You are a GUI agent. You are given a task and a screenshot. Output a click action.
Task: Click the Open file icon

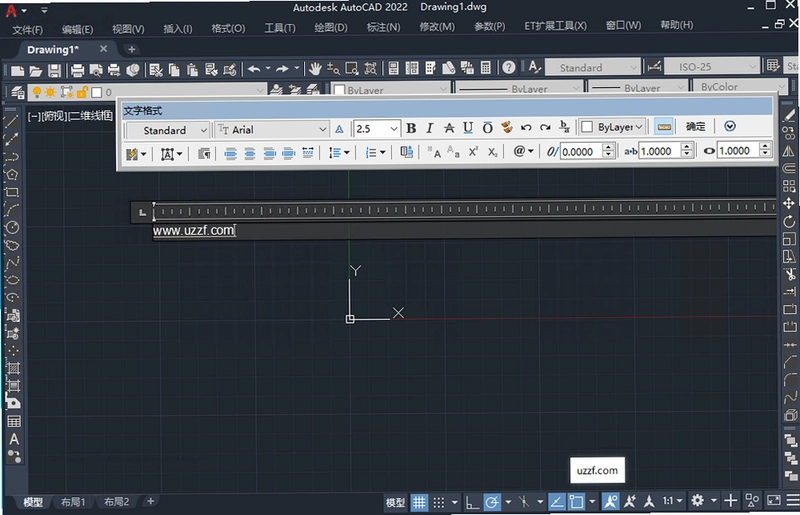coord(36,70)
